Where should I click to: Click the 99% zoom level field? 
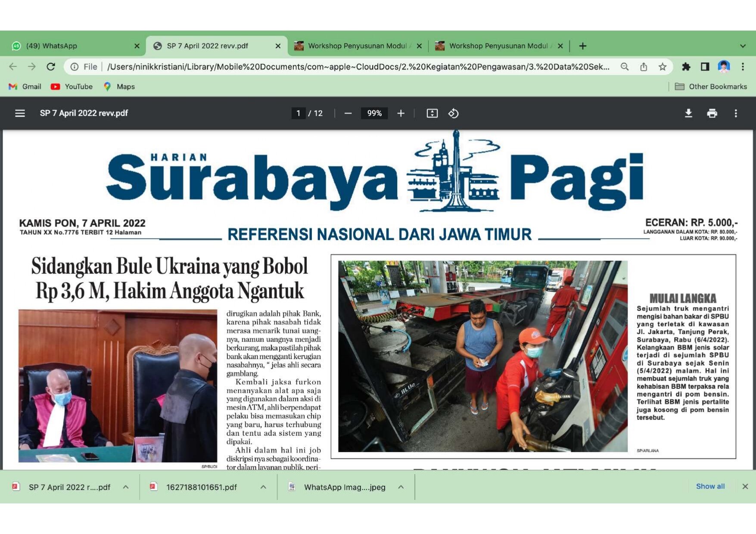374,113
